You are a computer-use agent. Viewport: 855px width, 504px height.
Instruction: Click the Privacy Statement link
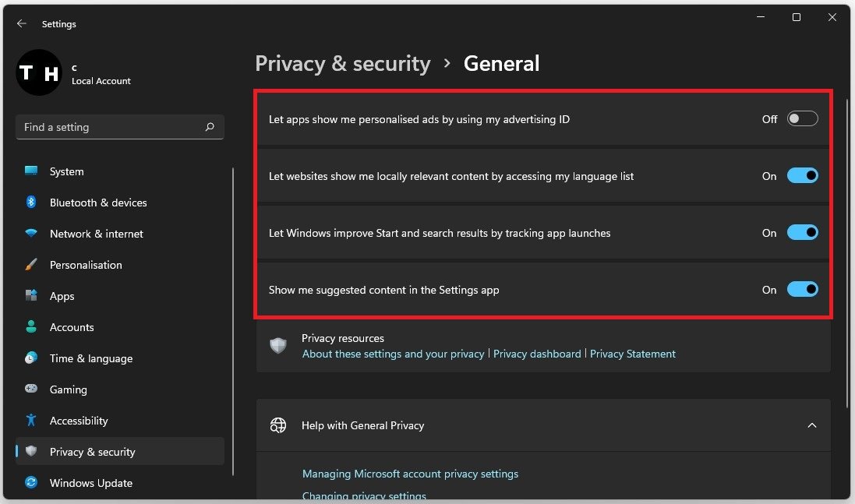pyautogui.click(x=632, y=354)
